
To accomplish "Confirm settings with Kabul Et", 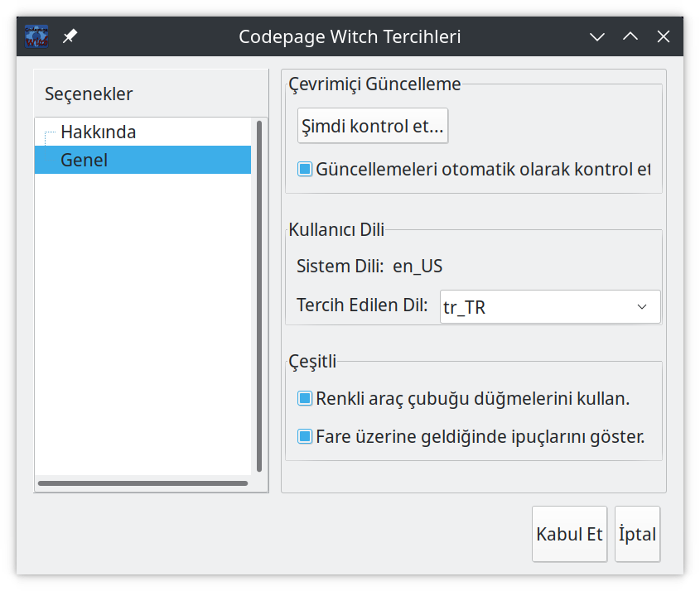I will pos(569,534).
